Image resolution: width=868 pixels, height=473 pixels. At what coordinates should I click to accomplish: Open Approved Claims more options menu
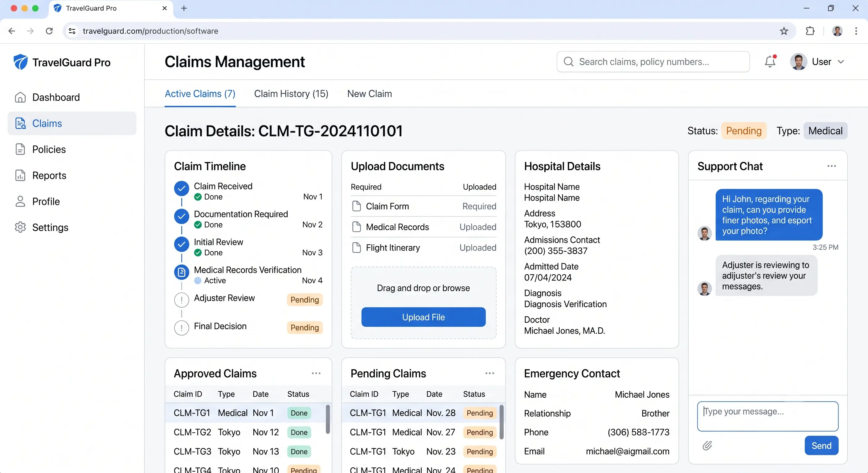[x=316, y=373]
